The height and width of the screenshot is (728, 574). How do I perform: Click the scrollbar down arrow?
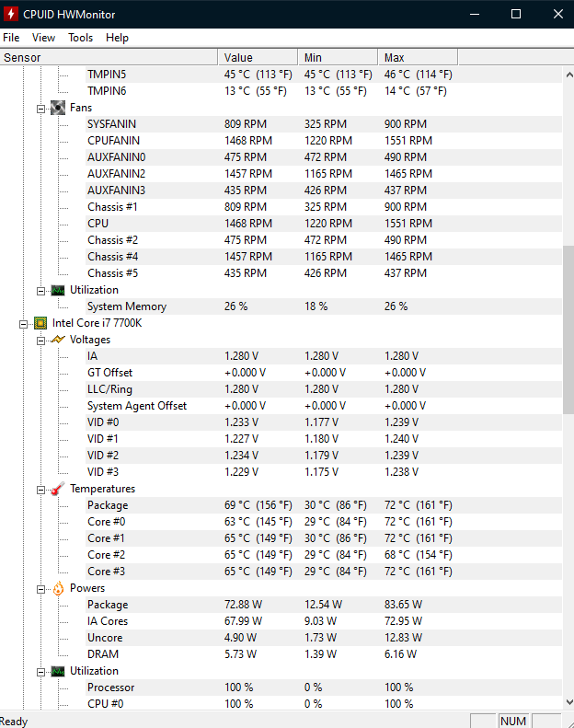point(568,702)
